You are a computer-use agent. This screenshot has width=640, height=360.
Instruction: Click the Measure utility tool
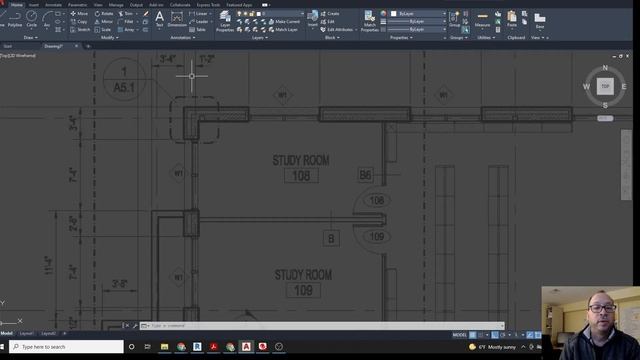(x=482, y=19)
